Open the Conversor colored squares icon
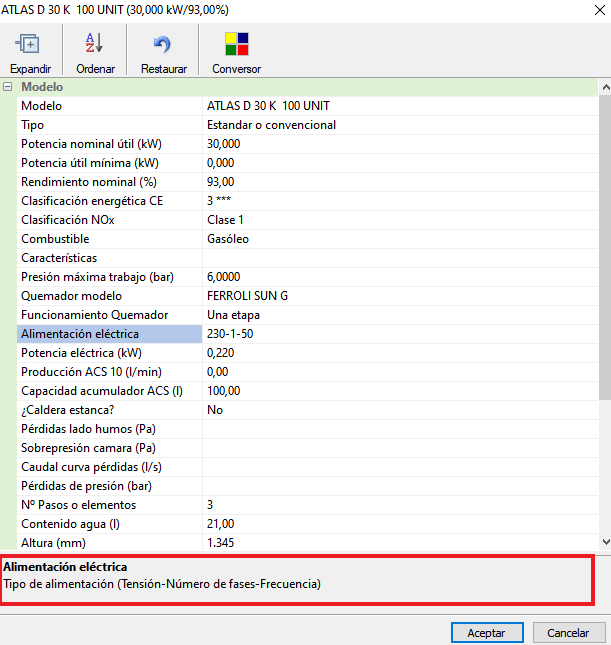 [x=237, y=44]
